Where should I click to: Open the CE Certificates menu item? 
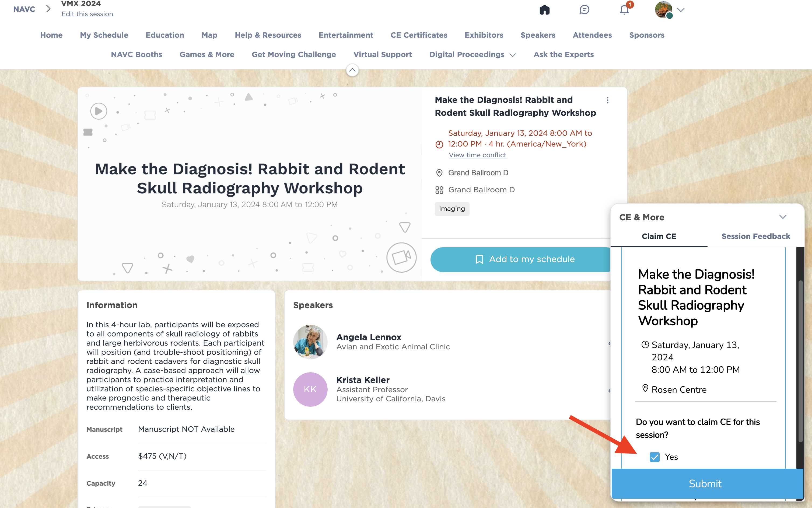click(419, 35)
